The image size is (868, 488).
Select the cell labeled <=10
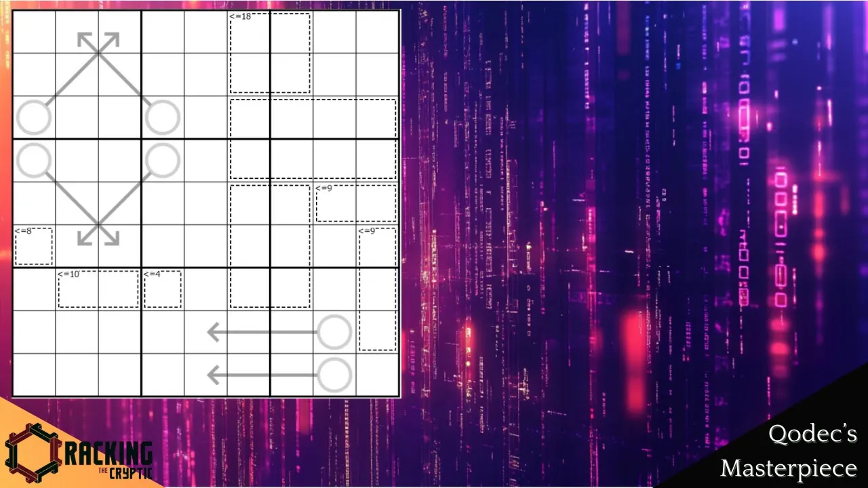point(77,289)
